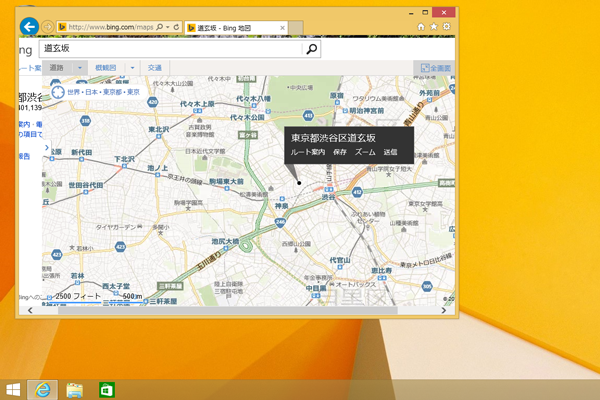
Task: Open the address bar dropdown arrow
Action: click(168, 27)
